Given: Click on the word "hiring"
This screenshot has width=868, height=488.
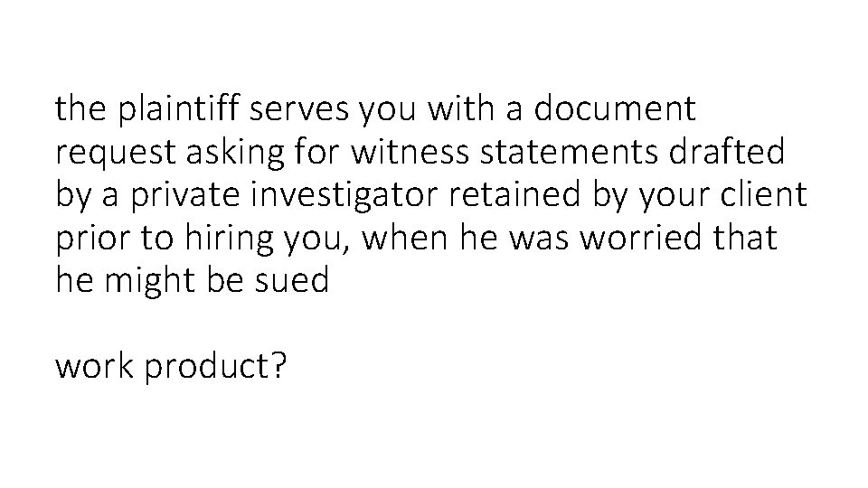Looking at the screenshot, I should click(229, 239).
